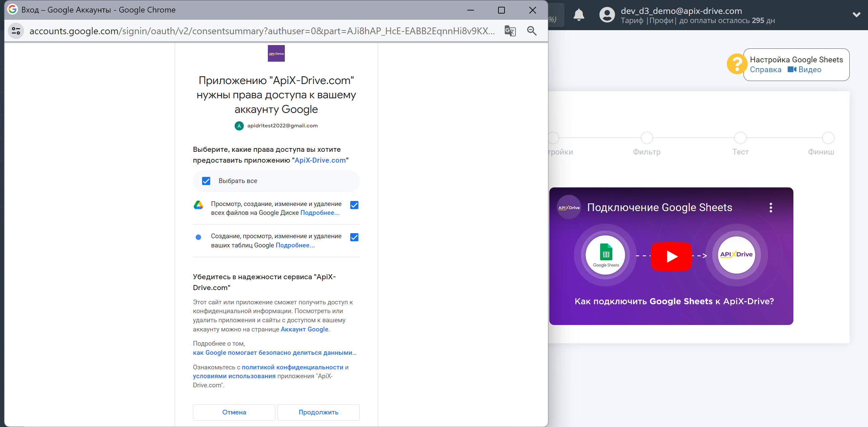Expand the account dropdown chevron in ApiX-Drive header
The width and height of the screenshot is (868, 427).
coord(856,15)
